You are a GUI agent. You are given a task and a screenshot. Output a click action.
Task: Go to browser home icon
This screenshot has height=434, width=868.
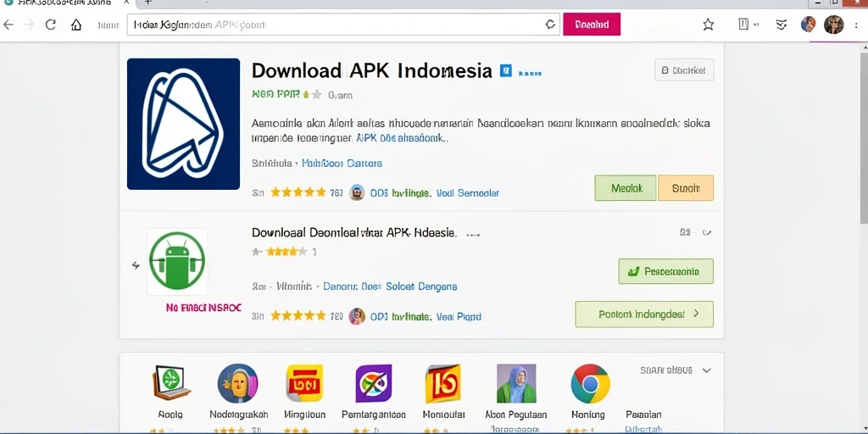tap(76, 25)
